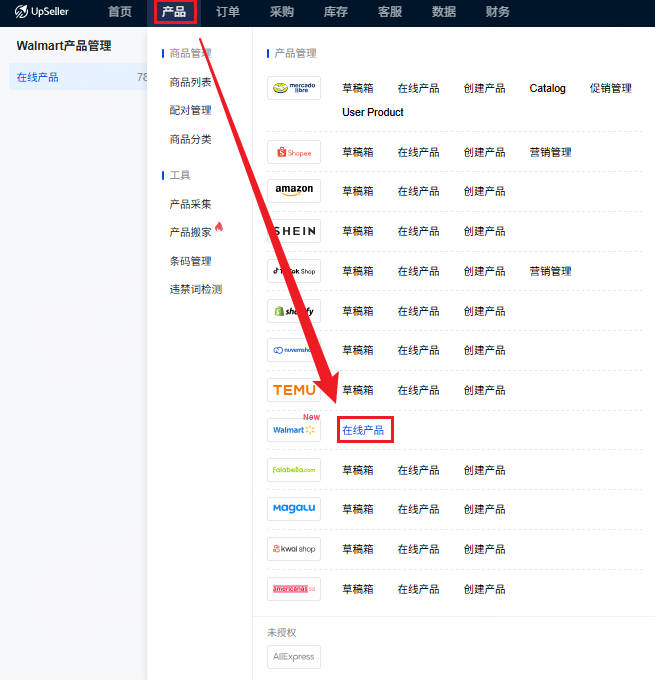Open Magalu 草稿箱
Image resolution: width=655 pixels, height=680 pixels.
tap(358, 509)
